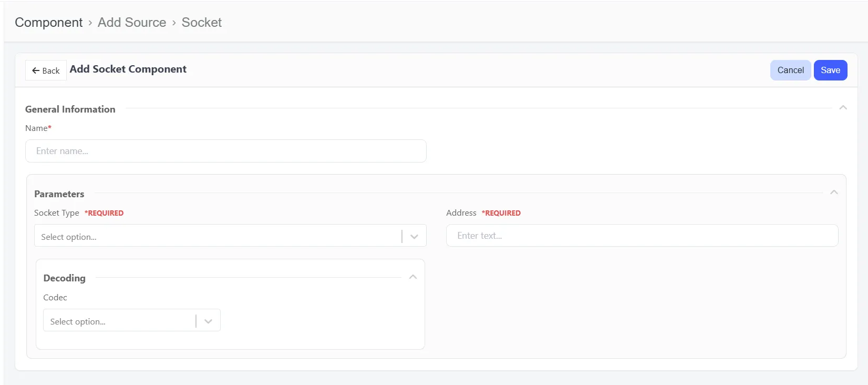
Task: Click the Address field label
Action: click(x=461, y=213)
